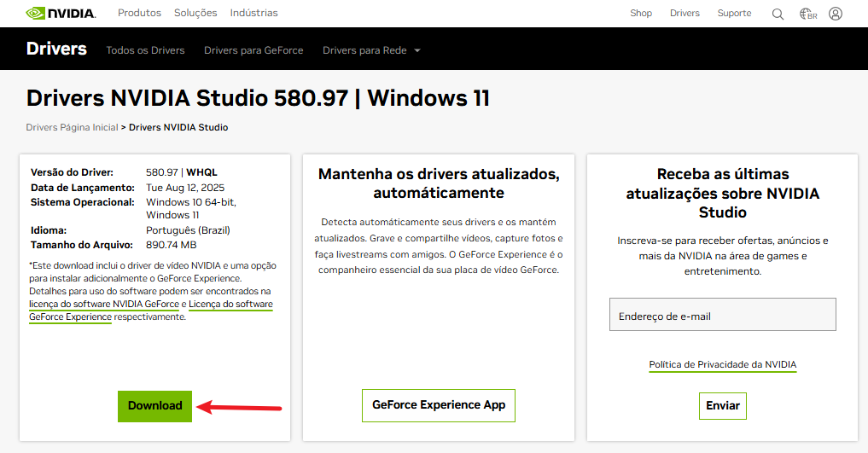The image size is (868, 453).
Task: Expand the Drivers para Rede dropdown arrow
Action: [417, 50]
